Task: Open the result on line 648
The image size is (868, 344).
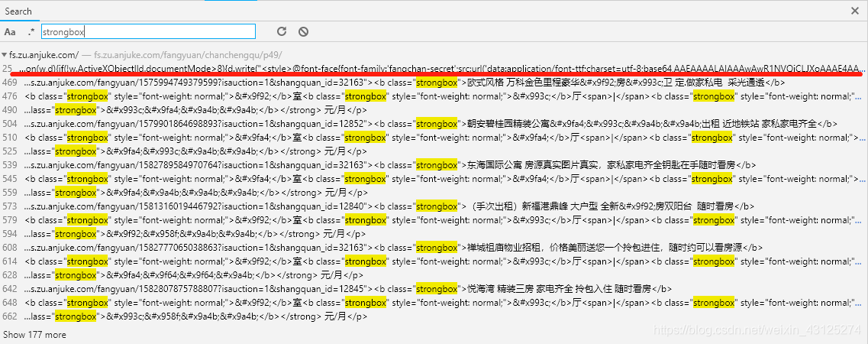Action: click(x=434, y=303)
